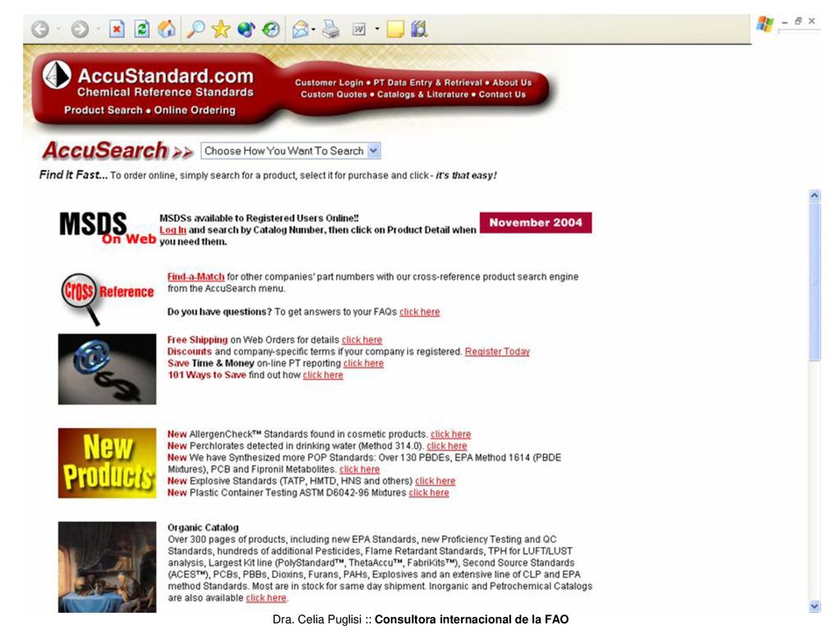Click here link for Inorganic and Petrochemical Catalogs
The image size is (840, 630).
click(x=267, y=598)
